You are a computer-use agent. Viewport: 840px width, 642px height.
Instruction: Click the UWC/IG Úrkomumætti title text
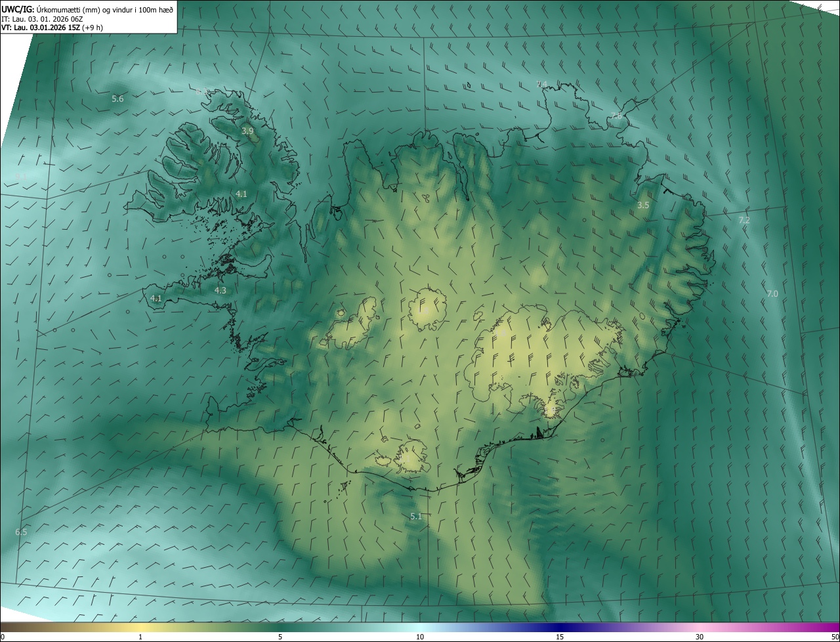(87, 9)
